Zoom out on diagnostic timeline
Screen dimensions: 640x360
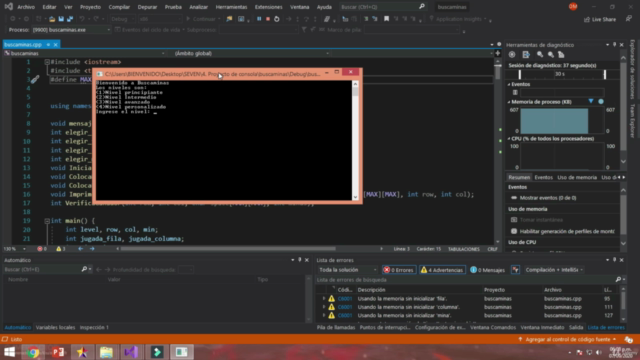[x=551, y=55]
